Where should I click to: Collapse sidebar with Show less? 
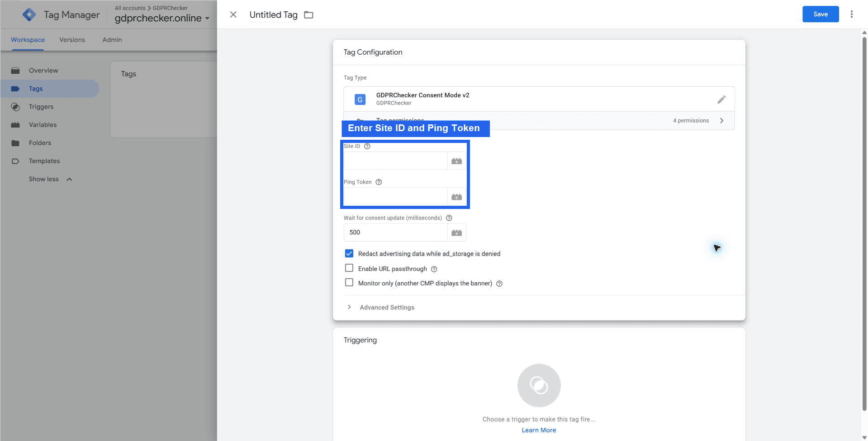50,179
